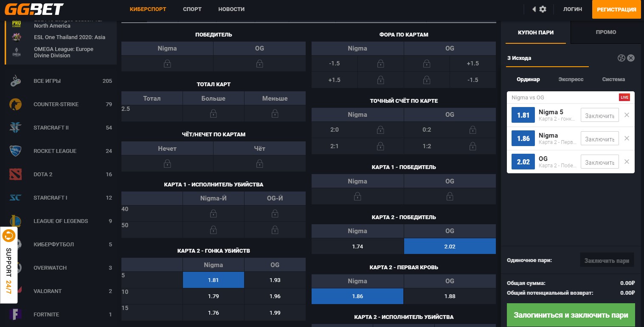
Task: Open the Valorant games list
Action: (x=61, y=291)
